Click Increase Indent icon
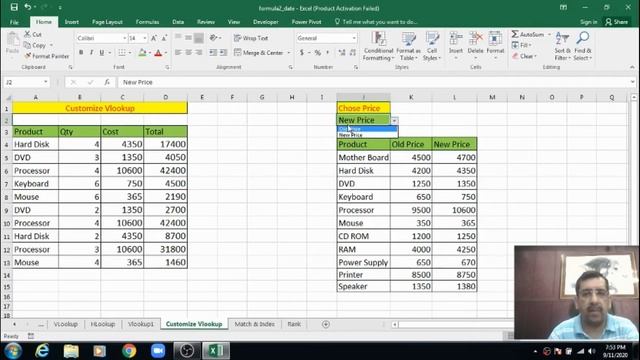The height and width of the screenshot is (360, 640). click(x=223, y=53)
